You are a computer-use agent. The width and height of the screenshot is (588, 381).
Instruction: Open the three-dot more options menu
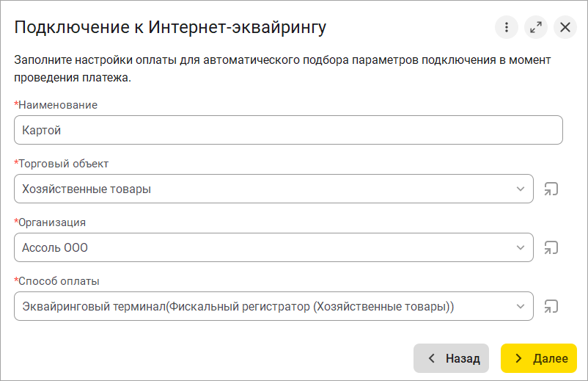(507, 28)
